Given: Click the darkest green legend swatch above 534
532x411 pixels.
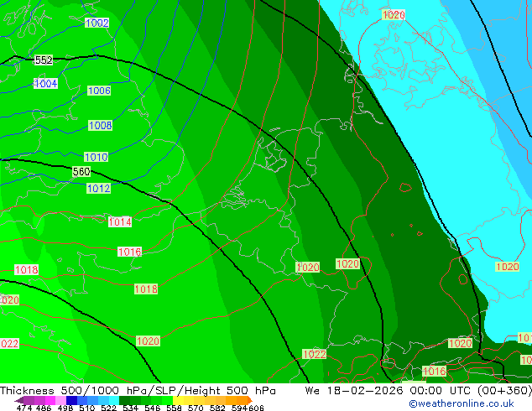Looking at the screenshot, I should 124,400.
